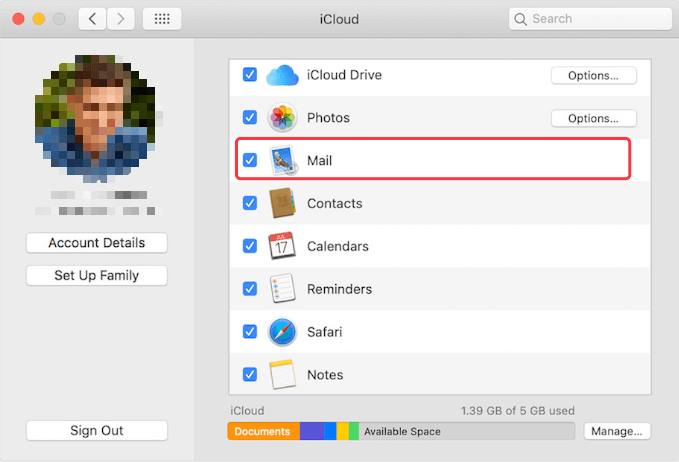Close window with red button
Viewport: 679px width, 462px height.
[x=18, y=19]
